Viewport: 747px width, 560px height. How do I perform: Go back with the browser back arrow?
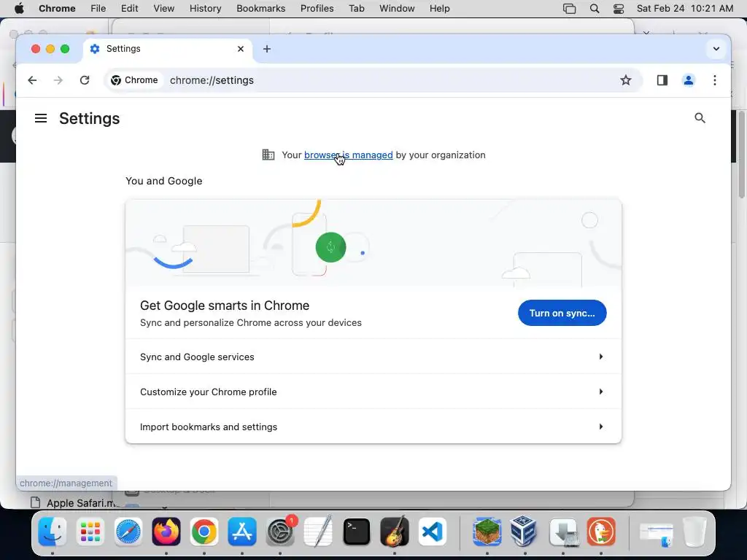click(x=32, y=80)
